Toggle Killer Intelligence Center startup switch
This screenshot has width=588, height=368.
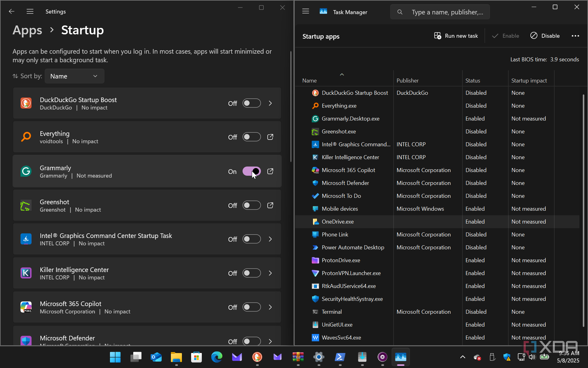251,273
